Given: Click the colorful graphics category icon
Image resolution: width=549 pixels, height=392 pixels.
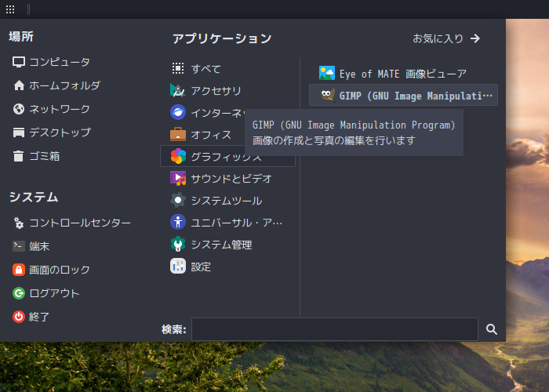Looking at the screenshot, I should [x=178, y=157].
